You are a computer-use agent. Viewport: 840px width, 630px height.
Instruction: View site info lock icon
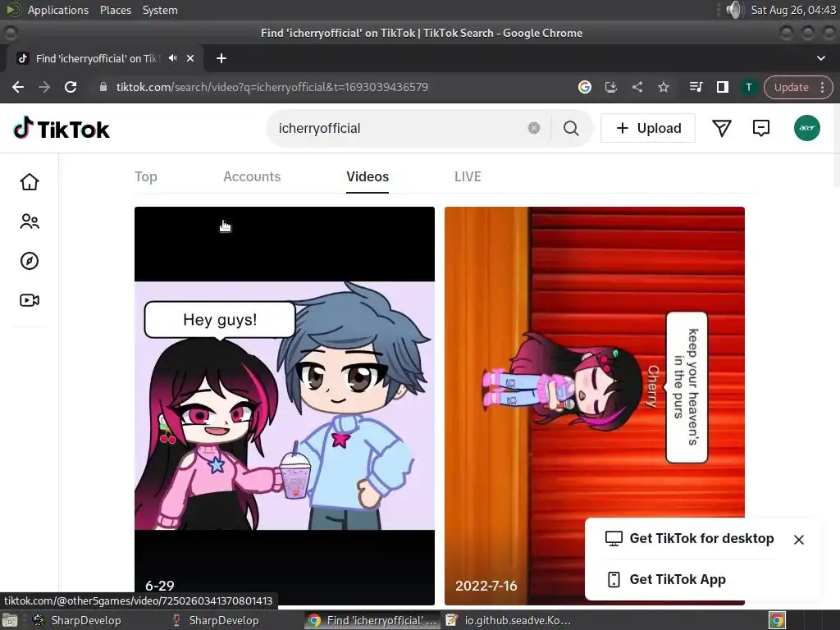click(103, 87)
